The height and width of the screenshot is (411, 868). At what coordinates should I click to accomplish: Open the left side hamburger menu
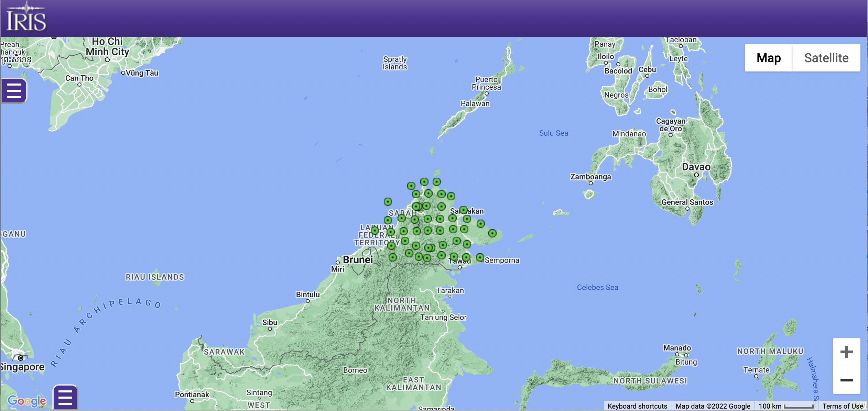coord(14,91)
